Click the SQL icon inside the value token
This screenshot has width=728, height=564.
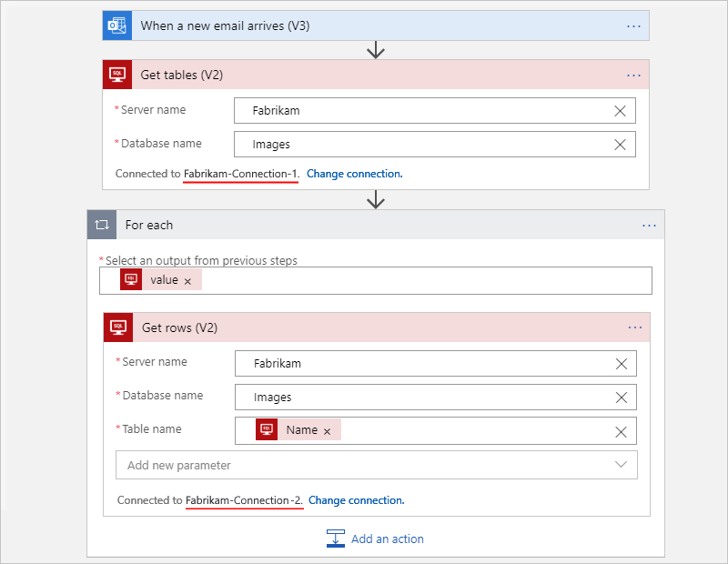pyautogui.click(x=132, y=279)
